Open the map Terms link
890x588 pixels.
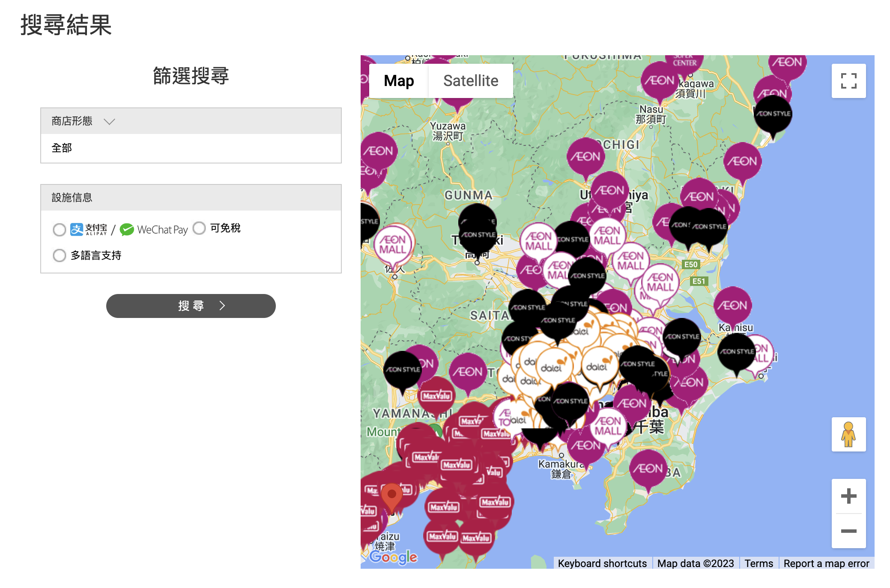(x=759, y=563)
